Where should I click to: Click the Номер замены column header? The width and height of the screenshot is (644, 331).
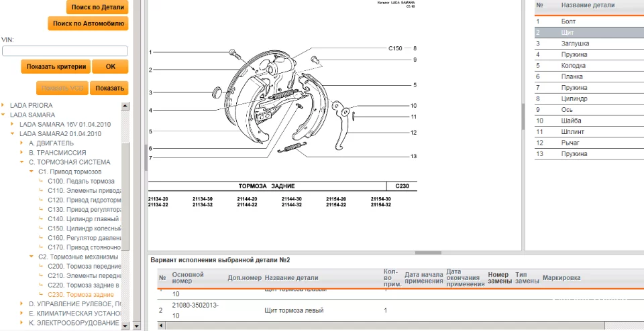pos(500,277)
